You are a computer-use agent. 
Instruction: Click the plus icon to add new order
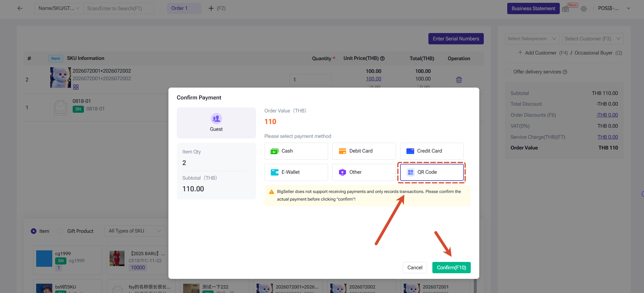[211, 8]
